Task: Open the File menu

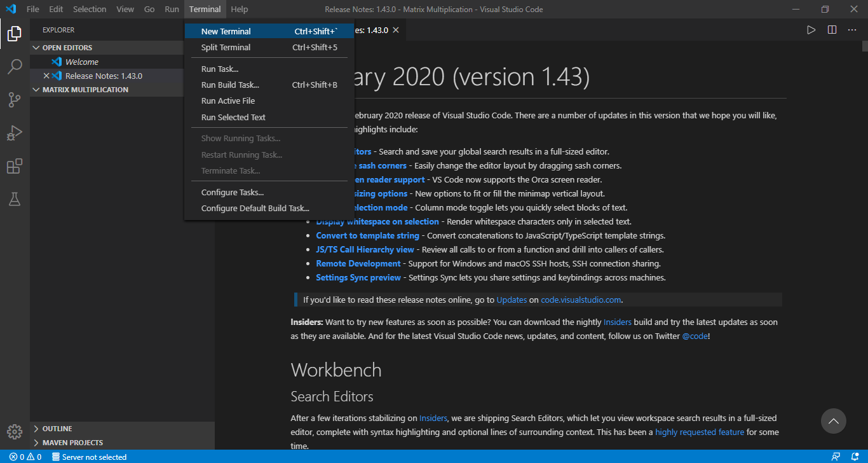Action: (33, 9)
